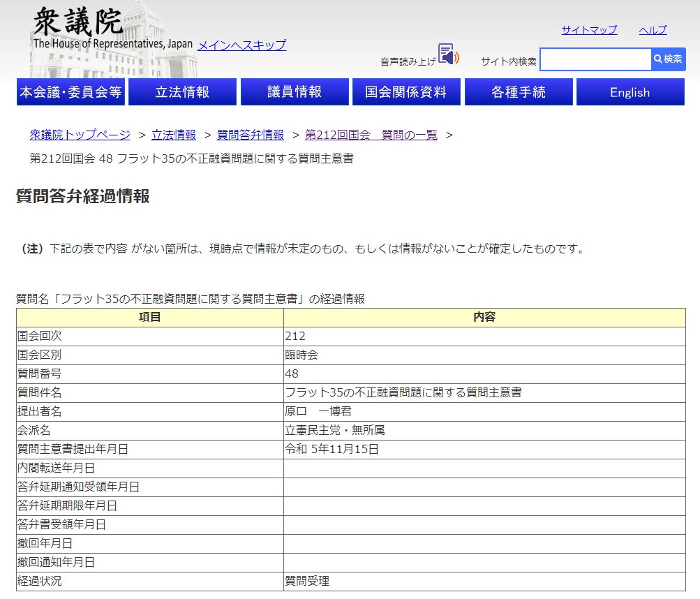Click the 項目 column header

[x=150, y=317]
